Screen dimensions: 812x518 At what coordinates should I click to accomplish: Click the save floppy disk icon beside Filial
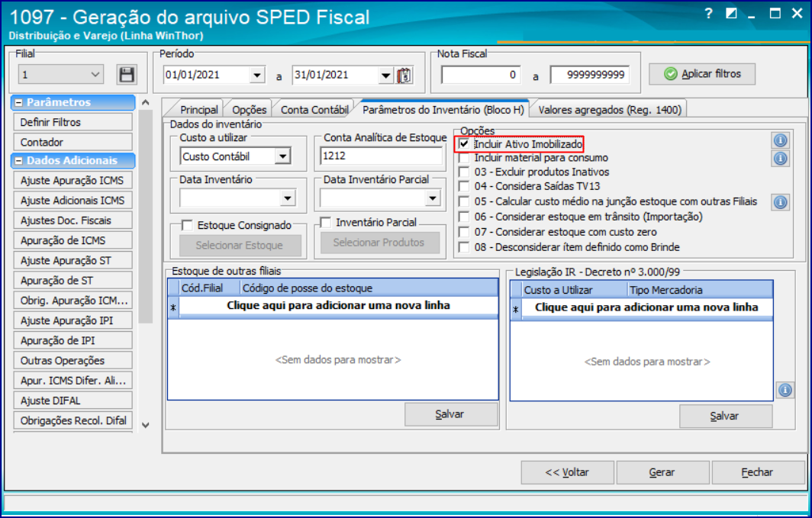(127, 75)
